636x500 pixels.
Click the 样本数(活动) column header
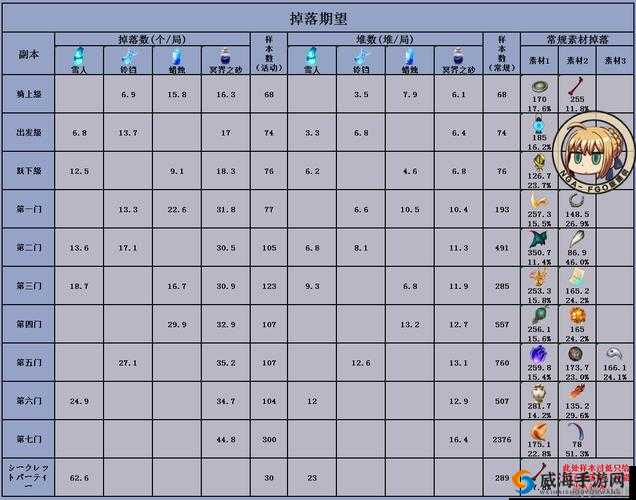click(269, 54)
